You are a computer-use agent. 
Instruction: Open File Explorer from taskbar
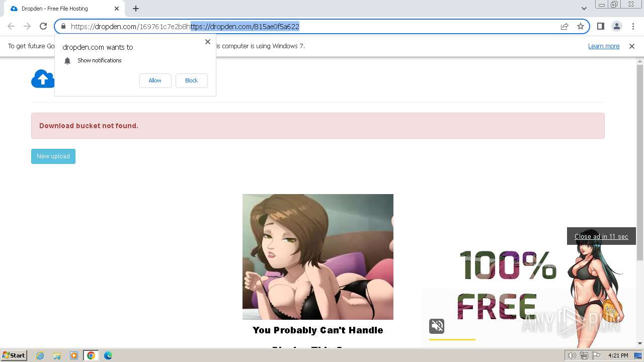[x=57, y=355]
